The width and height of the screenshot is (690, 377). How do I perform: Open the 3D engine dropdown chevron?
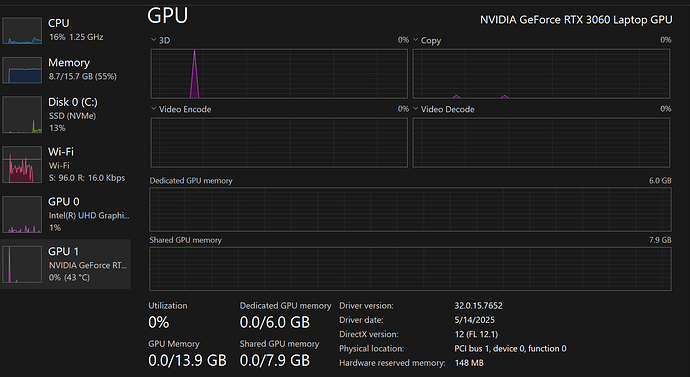click(154, 40)
